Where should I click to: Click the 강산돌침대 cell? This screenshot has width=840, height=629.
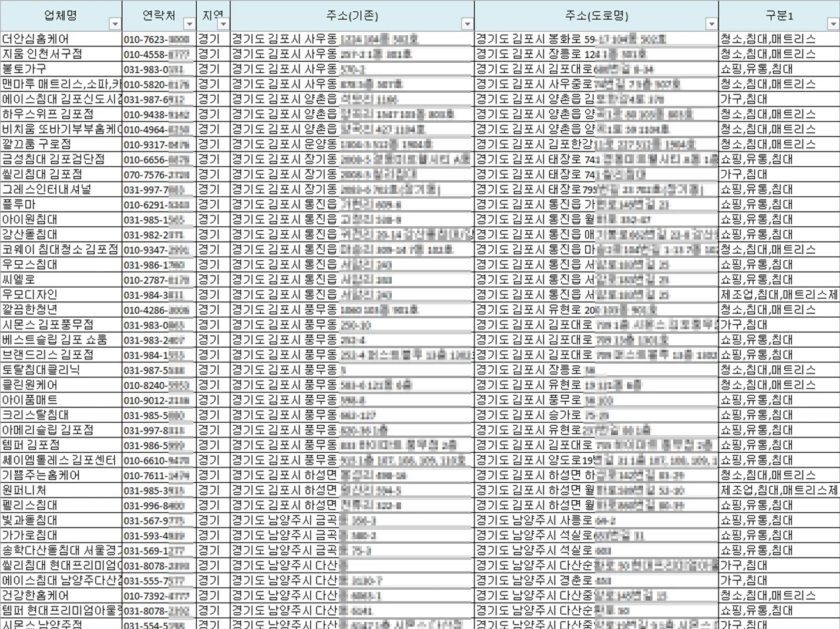click(x=61, y=234)
